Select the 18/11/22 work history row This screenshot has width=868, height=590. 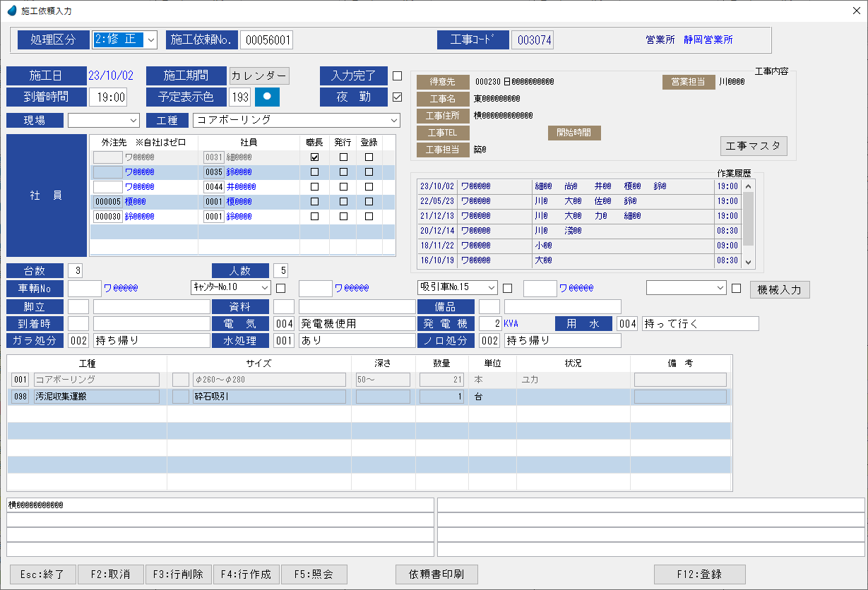578,246
